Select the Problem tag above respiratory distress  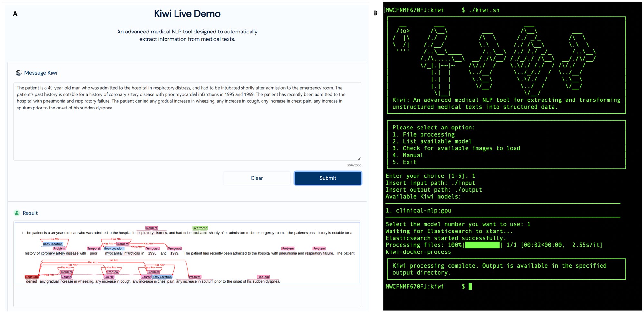151,228
